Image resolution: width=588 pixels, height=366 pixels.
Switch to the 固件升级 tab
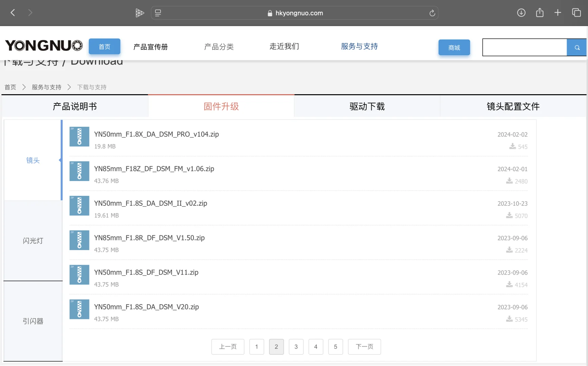tap(221, 106)
